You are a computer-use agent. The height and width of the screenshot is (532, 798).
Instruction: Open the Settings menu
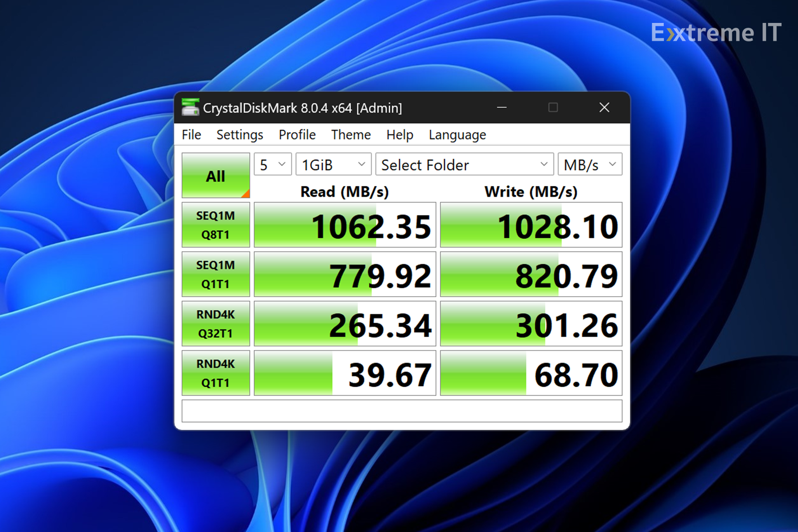[x=240, y=135]
